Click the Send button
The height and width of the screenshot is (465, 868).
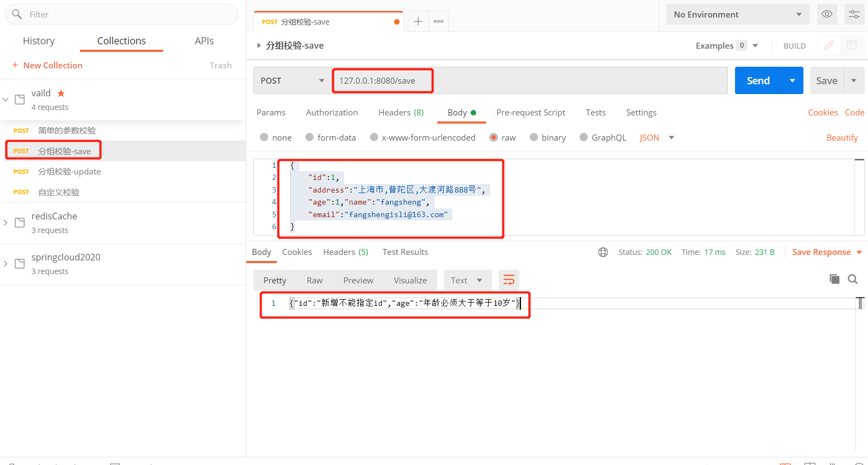click(x=759, y=80)
